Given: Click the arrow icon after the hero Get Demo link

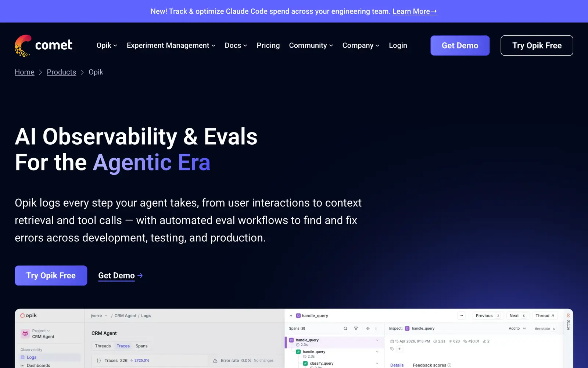Looking at the screenshot, I should (140, 275).
